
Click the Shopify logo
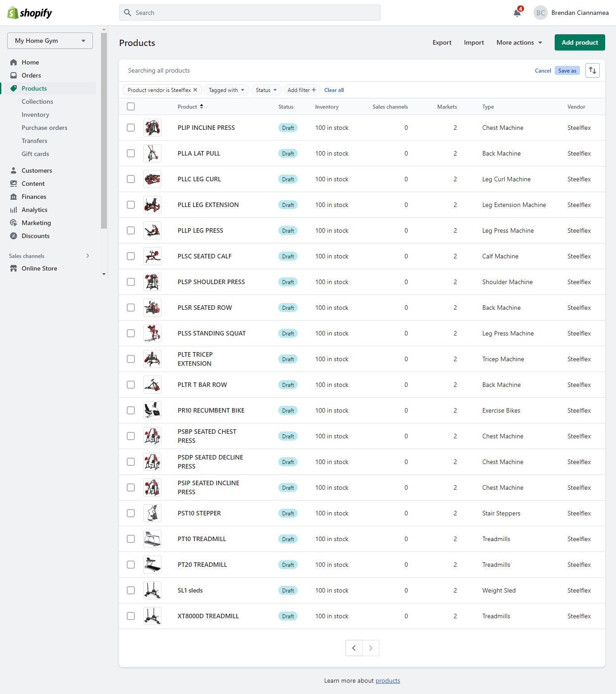(30, 13)
